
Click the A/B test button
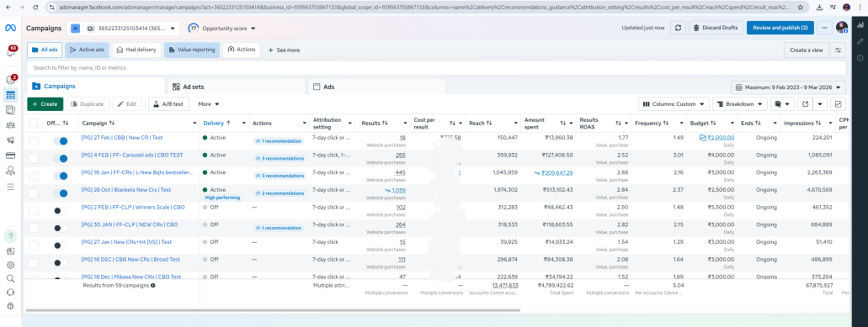click(x=169, y=104)
